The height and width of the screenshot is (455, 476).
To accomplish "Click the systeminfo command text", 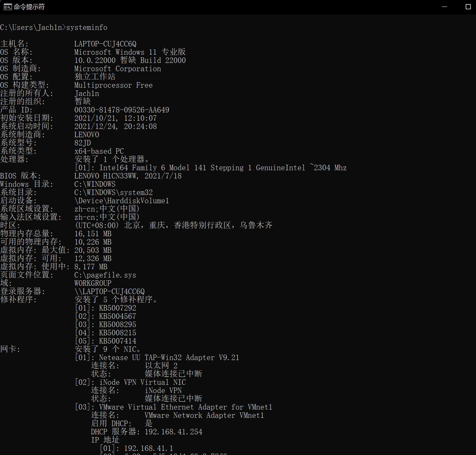I will tap(87, 28).
